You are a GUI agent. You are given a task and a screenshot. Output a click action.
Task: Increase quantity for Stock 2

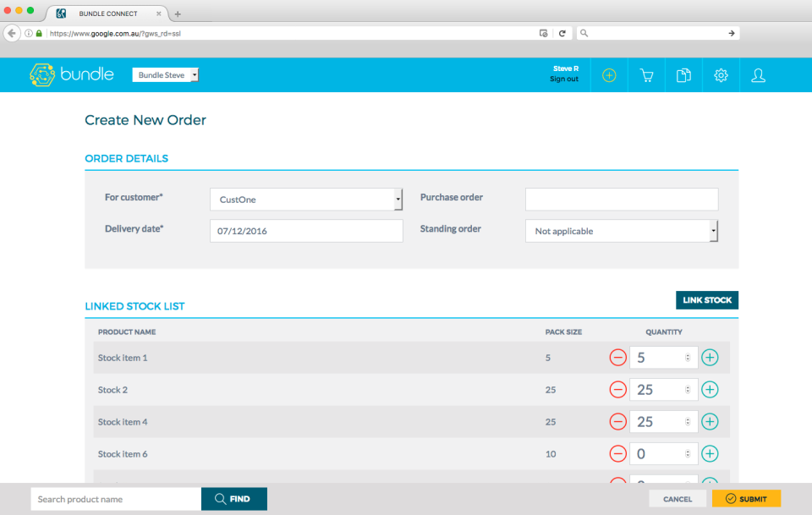click(x=710, y=389)
